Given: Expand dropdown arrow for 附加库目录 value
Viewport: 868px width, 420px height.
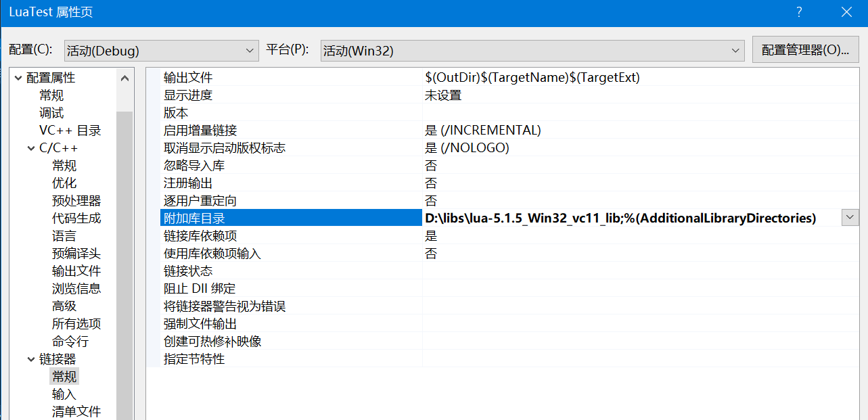Looking at the screenshot, I should click(x=850, y=218).
